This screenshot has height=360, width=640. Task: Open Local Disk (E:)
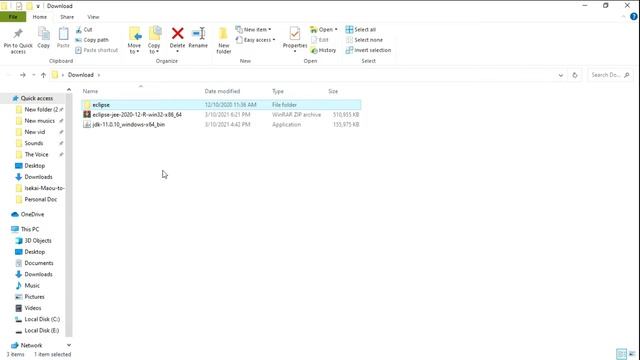click(x=41, y=331)
